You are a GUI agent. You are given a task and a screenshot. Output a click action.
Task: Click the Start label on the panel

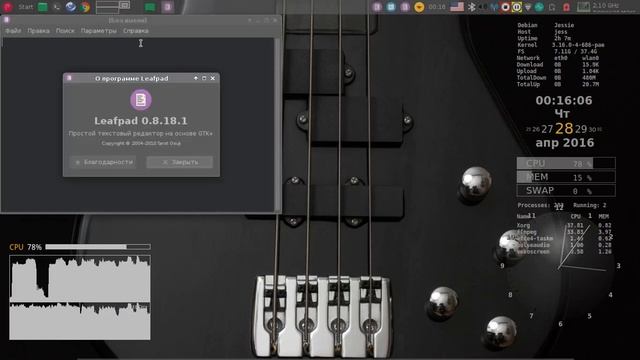tap(26, 7)
